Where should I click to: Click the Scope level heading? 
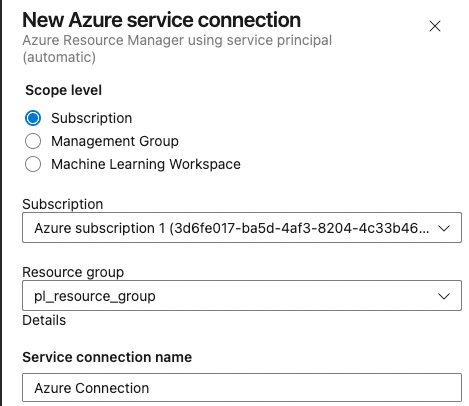(x=64, y=90)
